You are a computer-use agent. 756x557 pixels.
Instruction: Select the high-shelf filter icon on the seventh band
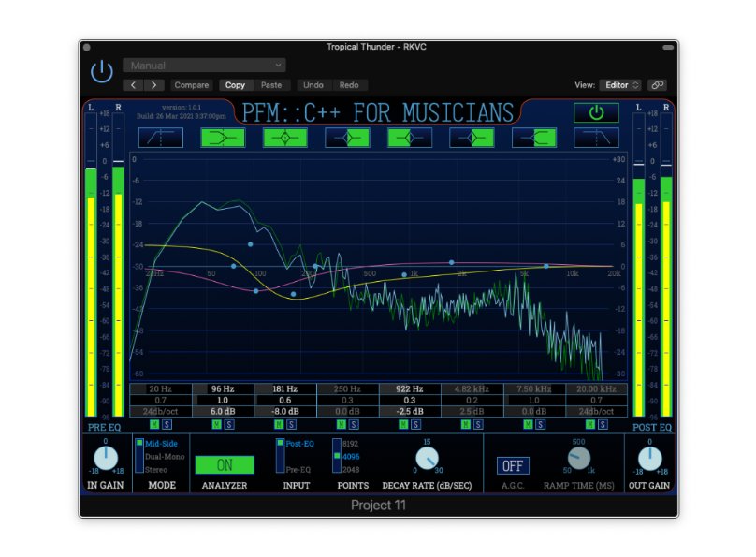536,138
